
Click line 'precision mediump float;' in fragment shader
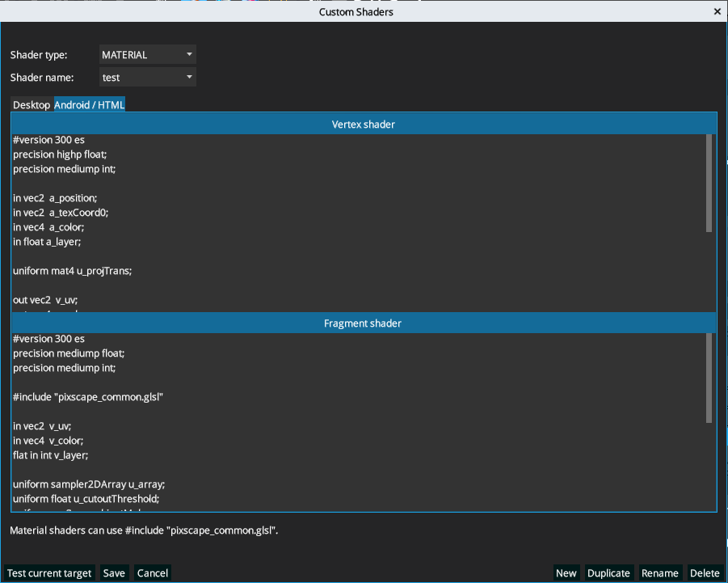point(69,353)
